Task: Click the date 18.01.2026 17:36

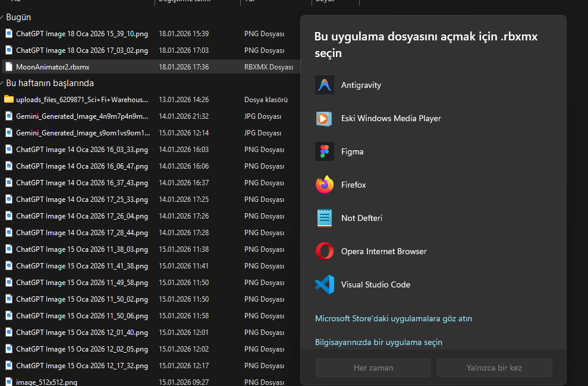Action: point(184,67)
